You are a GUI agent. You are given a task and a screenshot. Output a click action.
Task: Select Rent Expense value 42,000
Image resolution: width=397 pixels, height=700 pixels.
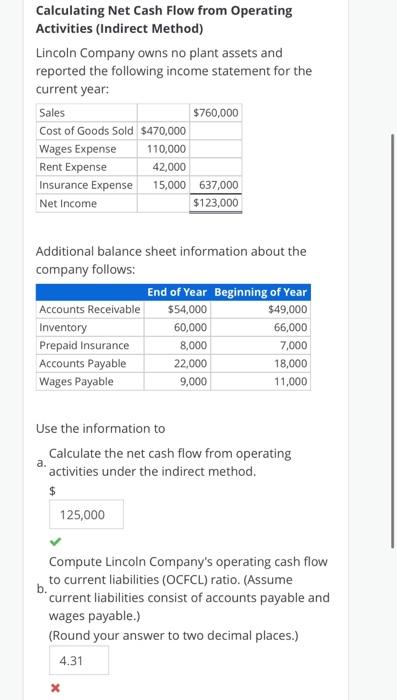[169, 167]
